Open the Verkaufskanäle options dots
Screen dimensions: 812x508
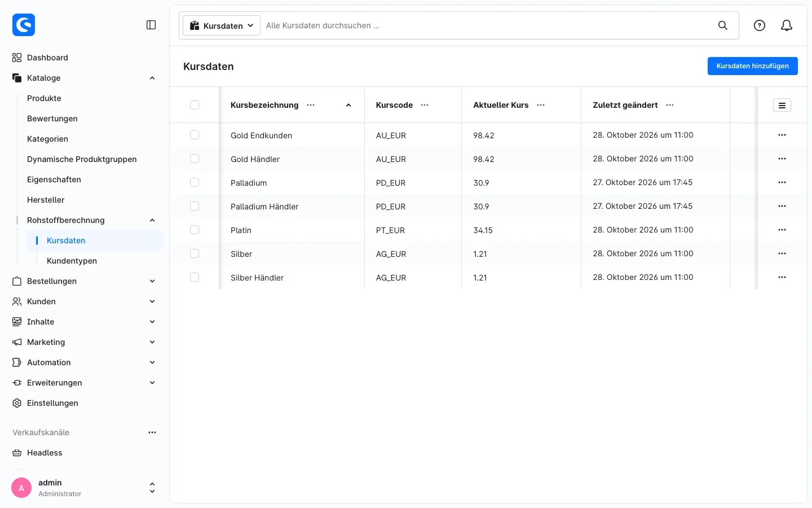point(152,432)
